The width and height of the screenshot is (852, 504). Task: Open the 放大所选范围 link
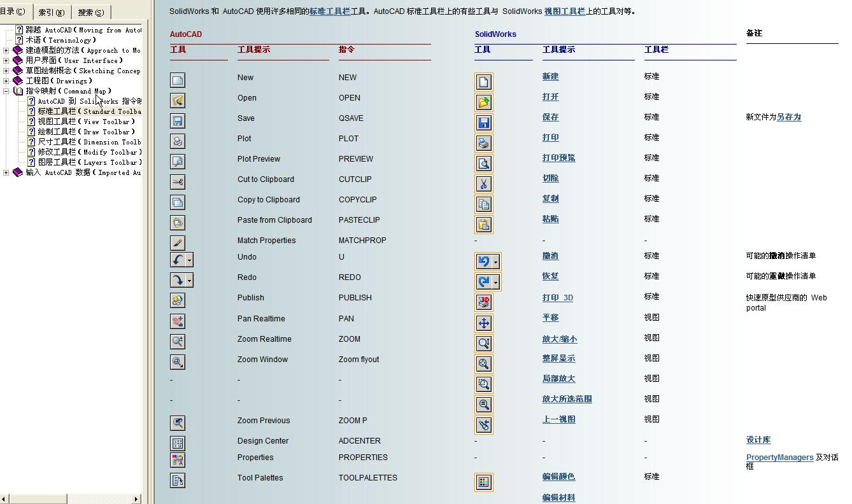pos(567,399)
